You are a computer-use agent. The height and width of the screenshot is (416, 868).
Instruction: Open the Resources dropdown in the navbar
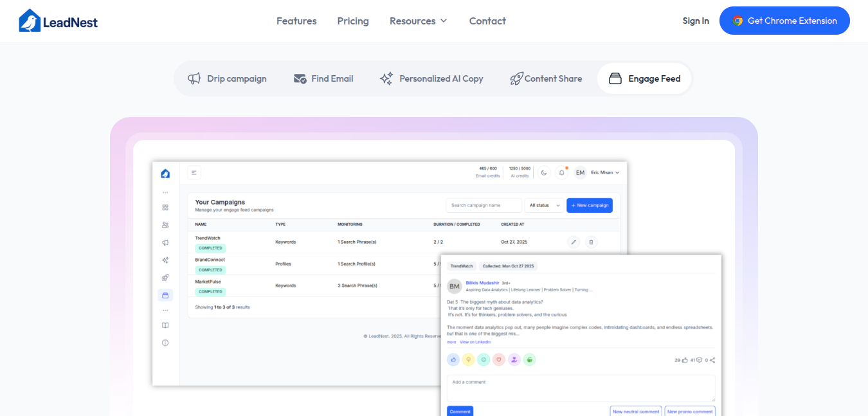418,21
